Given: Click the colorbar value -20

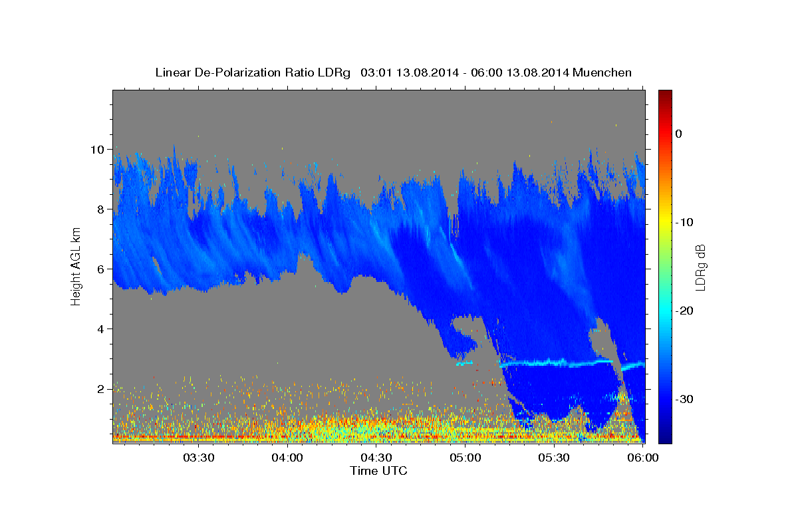Looking at the screenshot, I should [x=685, y=311].
